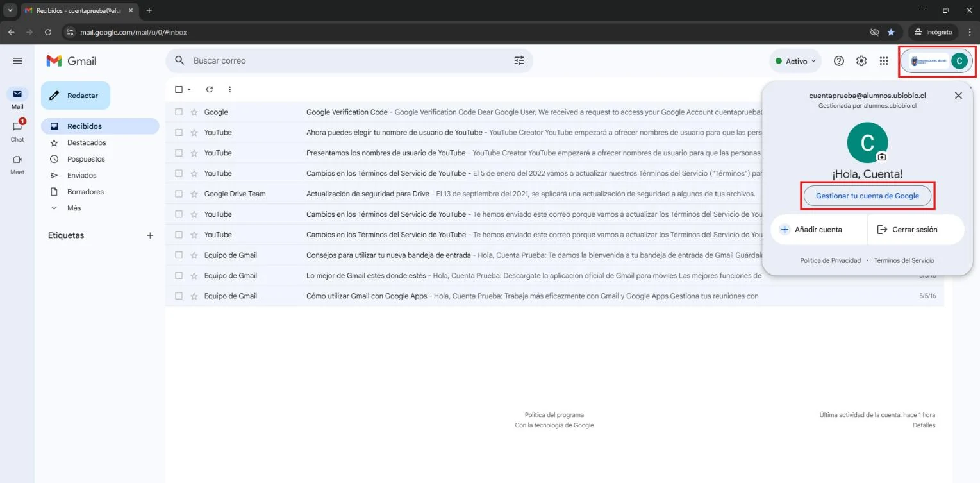The height and width of the screenshot is (483, 980).
Task: Open Política de Privacidad link
Action: click(x=830, y=260)
